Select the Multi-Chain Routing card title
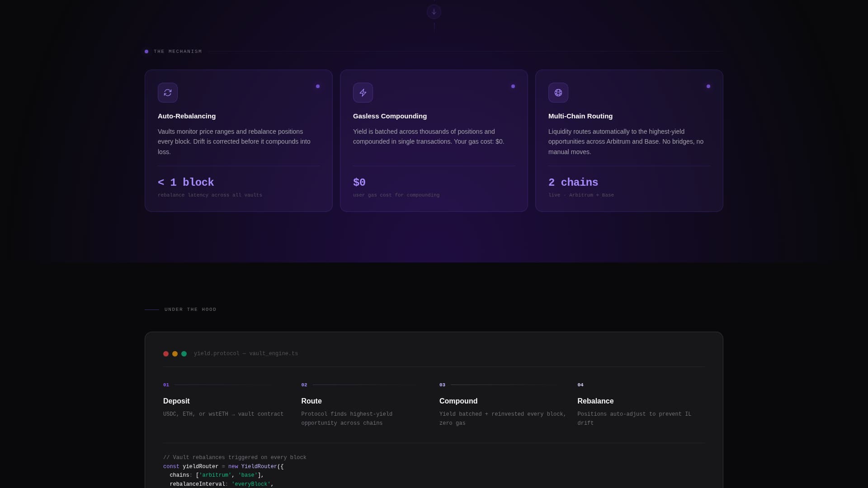Image resolution: width=868 pixels, height=488 pixels. pos(580,116)
